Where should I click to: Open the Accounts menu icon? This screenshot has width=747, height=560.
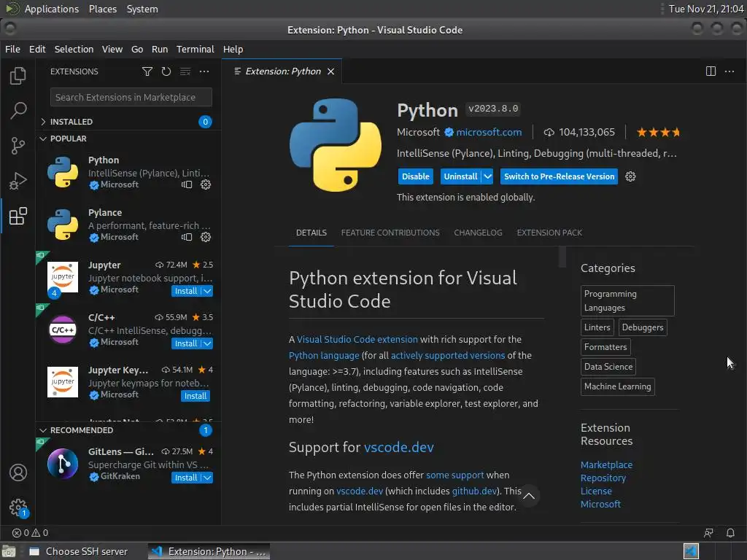[18, 472]
